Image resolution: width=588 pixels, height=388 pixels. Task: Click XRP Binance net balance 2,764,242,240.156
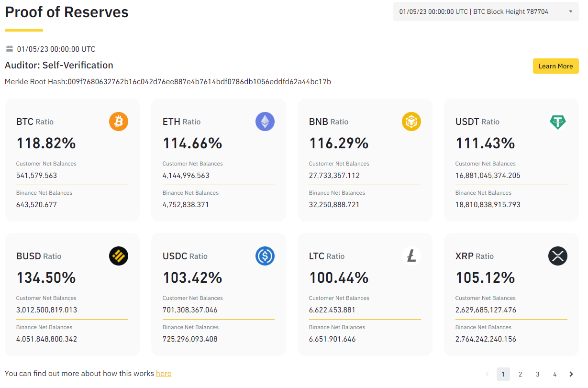[x=486, y=339]
